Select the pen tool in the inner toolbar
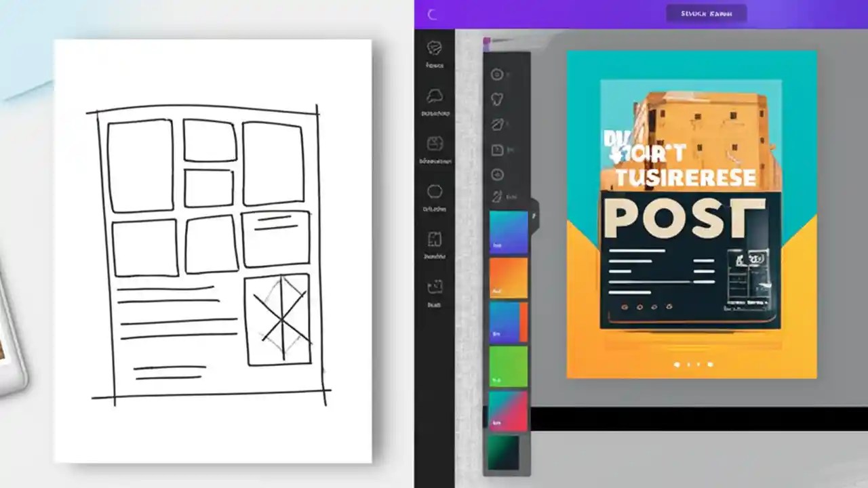 click(497, 125)
